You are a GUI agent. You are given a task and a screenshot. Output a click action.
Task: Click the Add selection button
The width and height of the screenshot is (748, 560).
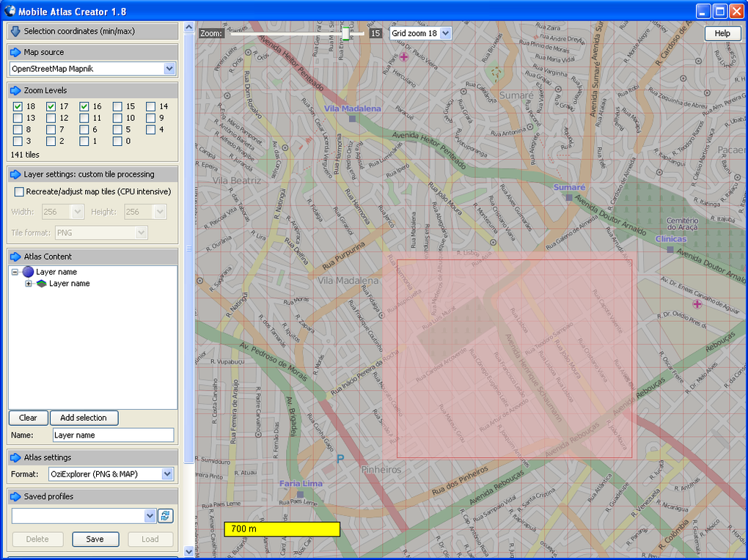pos(84,418)
